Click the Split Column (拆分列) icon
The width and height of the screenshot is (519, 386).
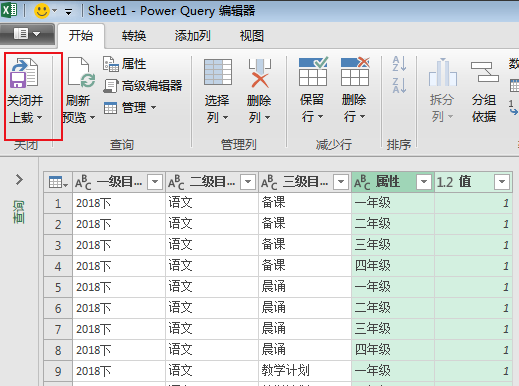coord(443,72)
